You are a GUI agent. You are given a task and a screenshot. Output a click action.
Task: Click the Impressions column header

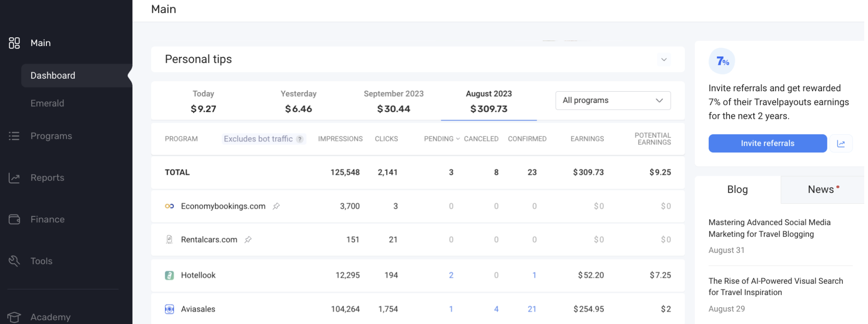[340, 139]
